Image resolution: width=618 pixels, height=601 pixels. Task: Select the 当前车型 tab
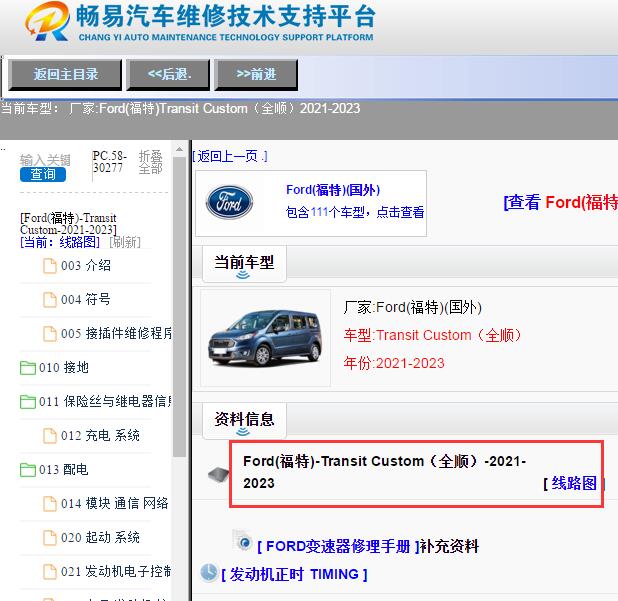(244, 263)
